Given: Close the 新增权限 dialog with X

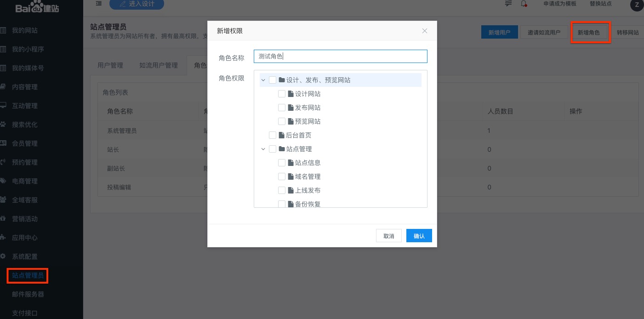Looking at the screenshot, I should coord(425,31).
